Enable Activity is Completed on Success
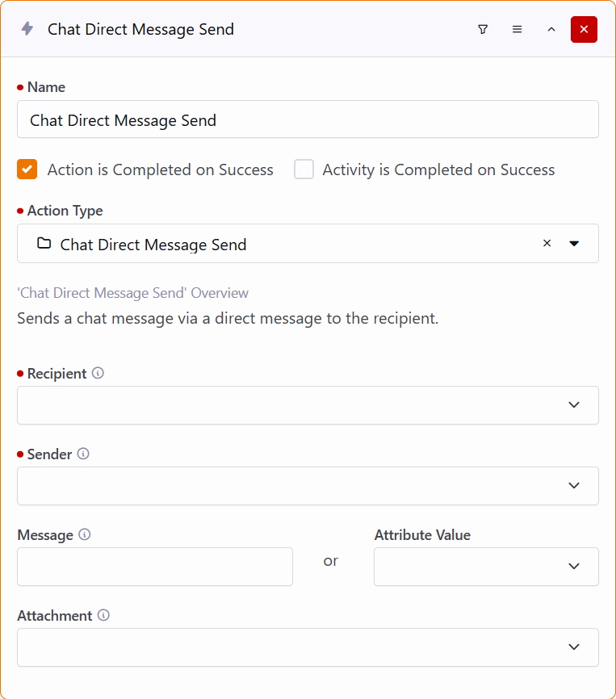 point(304,170)
